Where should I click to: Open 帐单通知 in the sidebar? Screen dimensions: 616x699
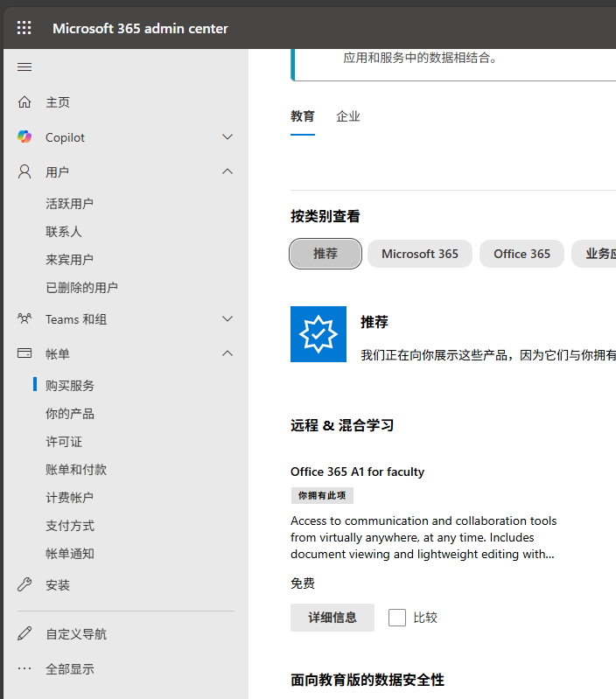point(70,554)
